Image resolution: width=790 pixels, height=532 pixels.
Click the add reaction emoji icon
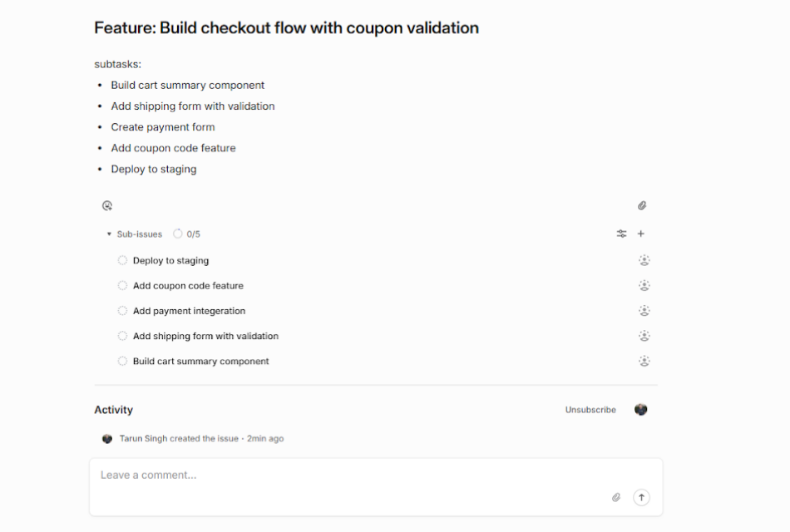[107, 206]
